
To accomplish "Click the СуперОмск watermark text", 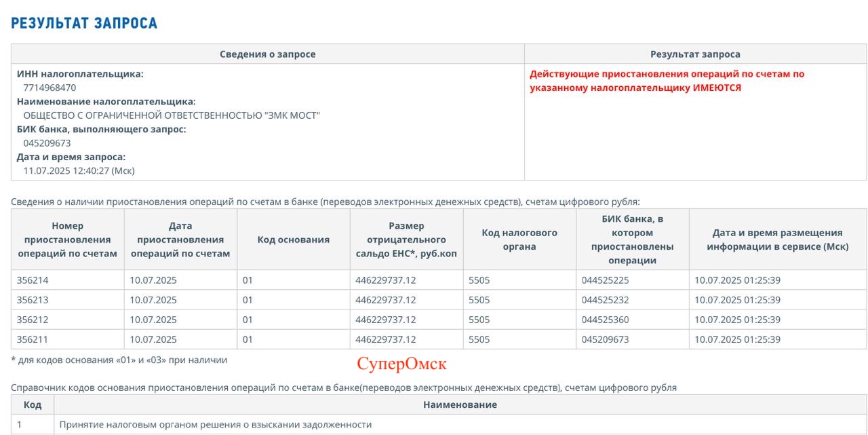I will [x=401, y=364].
